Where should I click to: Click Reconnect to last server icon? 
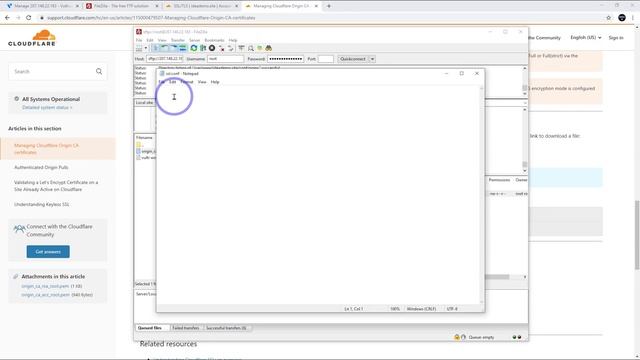click(230, 48)
